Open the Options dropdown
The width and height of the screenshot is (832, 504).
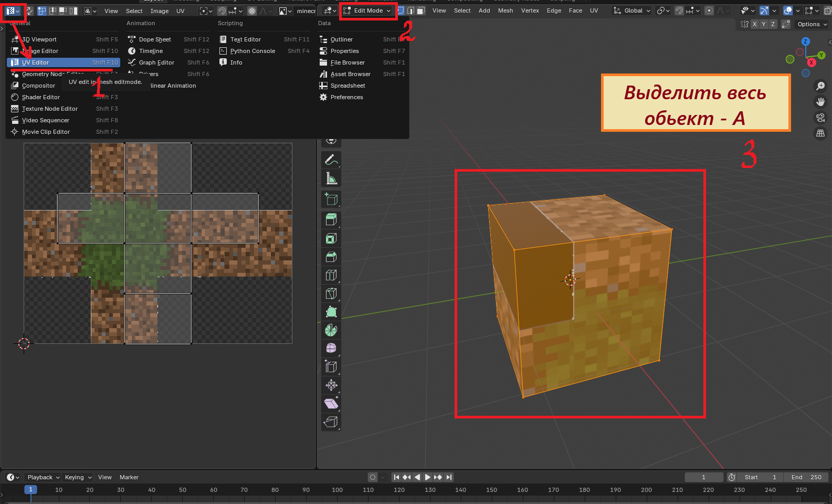(812, 24)
